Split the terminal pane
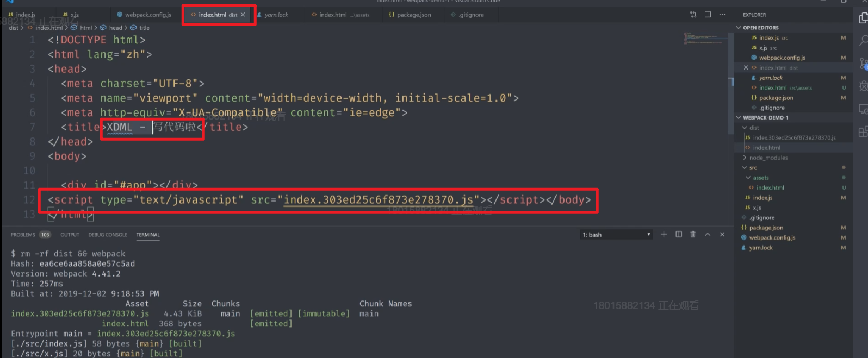 tap(679, 234)
